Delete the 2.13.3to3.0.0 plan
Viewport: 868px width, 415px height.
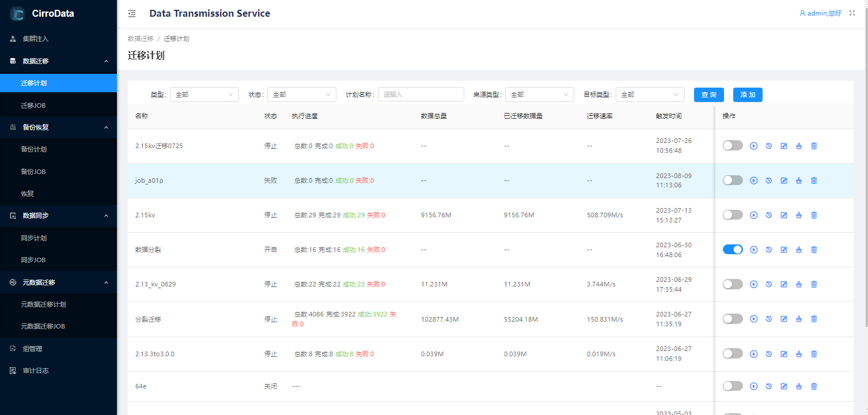point(814,353)
